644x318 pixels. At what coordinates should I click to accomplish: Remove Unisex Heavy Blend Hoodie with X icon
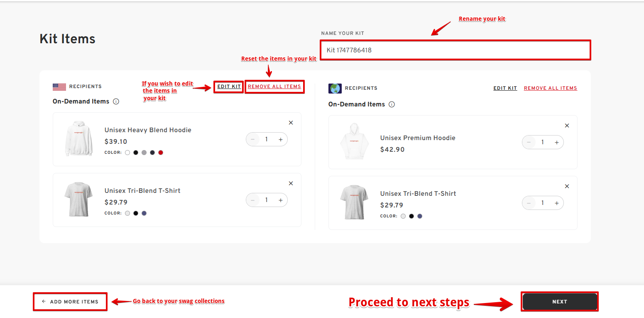click(x=291, y=123)
